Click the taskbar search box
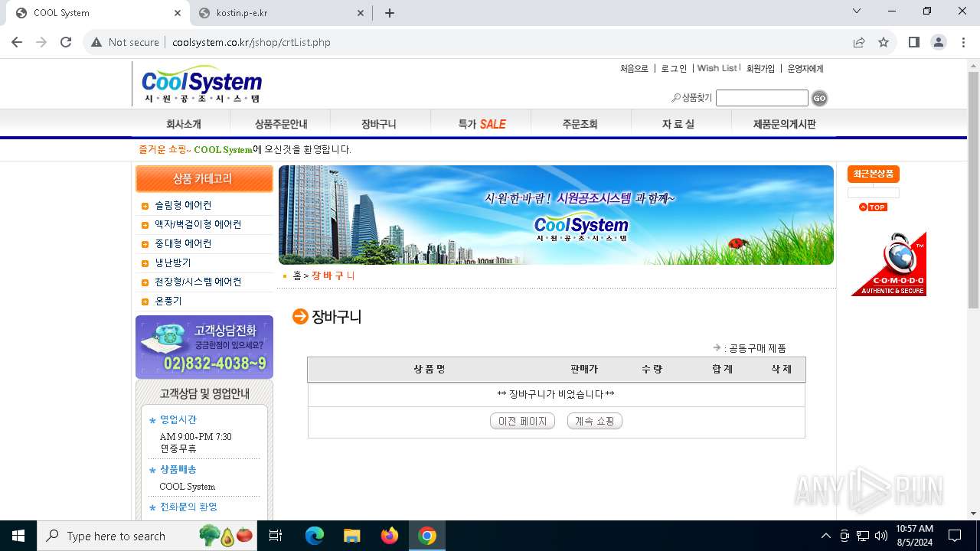Viewport: 980px width, 551px height. [x=148, y=536]
